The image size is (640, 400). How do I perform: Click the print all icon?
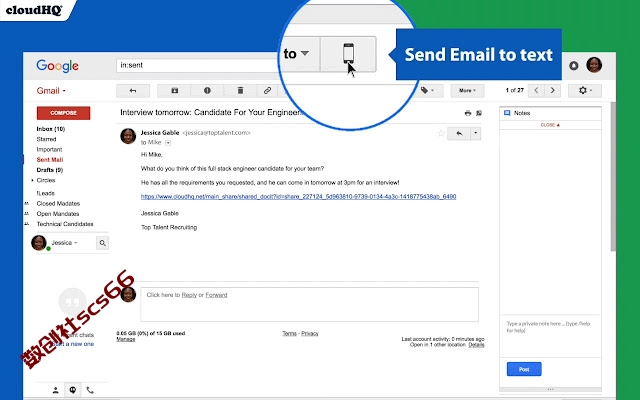pyautogui.click(x=468, y=113)
